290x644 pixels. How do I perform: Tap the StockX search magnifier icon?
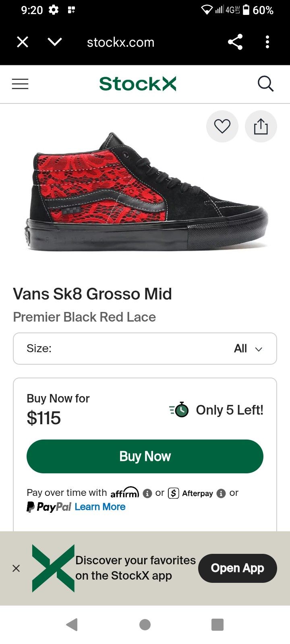tap(265, 84)
